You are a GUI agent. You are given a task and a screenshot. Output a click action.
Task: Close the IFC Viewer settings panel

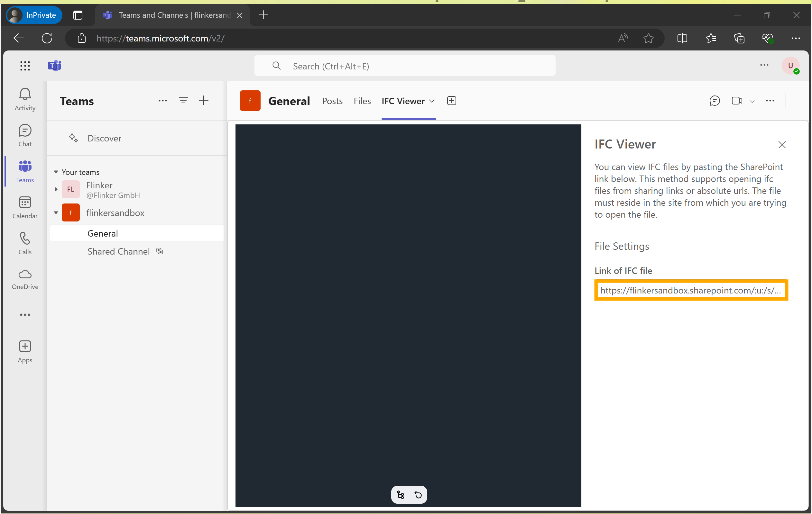point(782,145)
